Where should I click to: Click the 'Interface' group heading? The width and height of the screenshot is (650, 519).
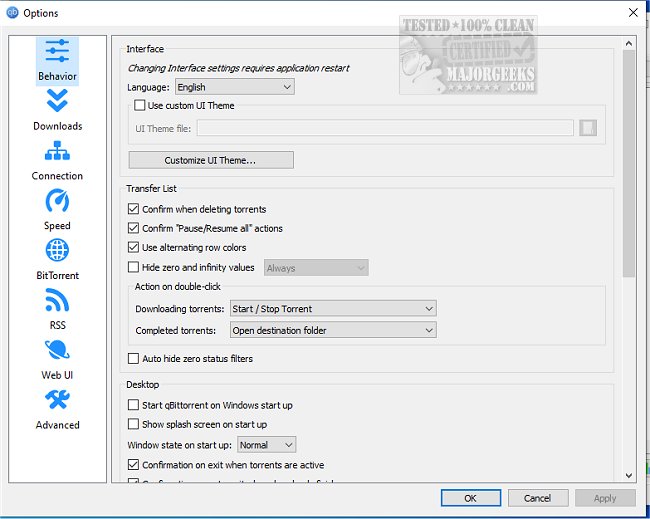tap(145, 49)
